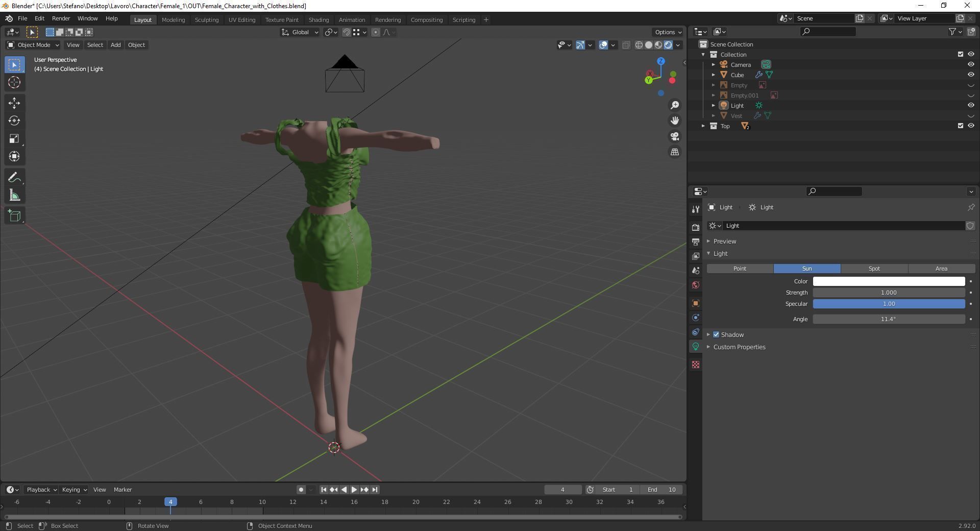Open Object Constraints properties tab icon

695,332
